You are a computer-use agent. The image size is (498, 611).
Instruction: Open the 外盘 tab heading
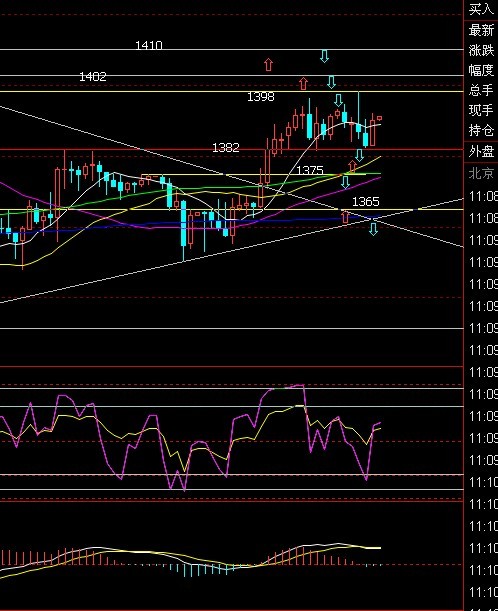pyautogui.click(x=481, y=151)
